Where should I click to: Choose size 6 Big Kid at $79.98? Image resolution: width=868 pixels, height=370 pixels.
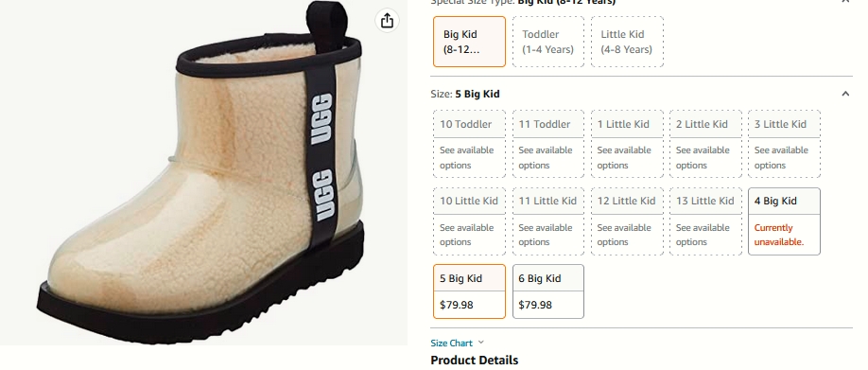tap(548, 291)
